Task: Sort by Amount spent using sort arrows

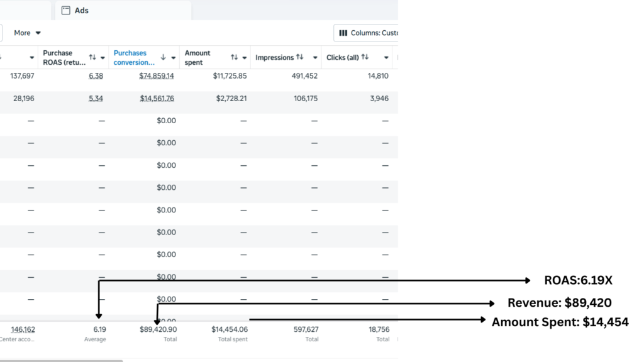Action: pos(234,57)
